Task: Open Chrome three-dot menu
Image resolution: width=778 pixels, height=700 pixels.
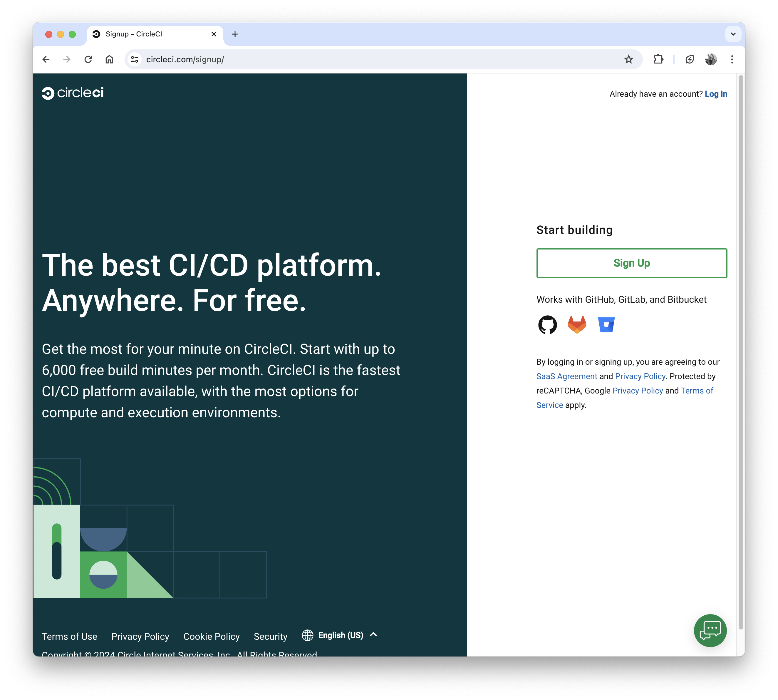Action: (x=732, y=59)
